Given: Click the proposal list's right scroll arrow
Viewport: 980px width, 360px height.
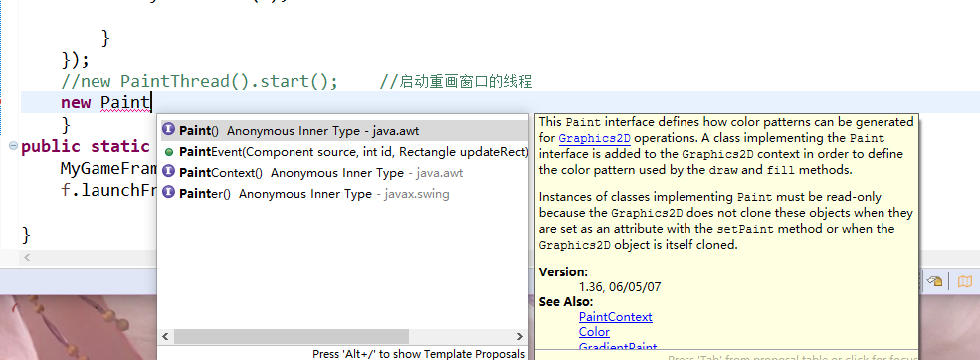Looking at the screenshot, I should pyautogui.click(x=520, y=336).
